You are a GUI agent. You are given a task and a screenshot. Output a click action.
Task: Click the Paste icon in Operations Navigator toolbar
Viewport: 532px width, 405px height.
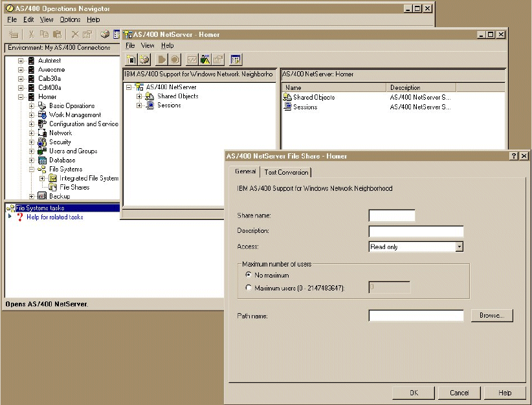(58, 34)
